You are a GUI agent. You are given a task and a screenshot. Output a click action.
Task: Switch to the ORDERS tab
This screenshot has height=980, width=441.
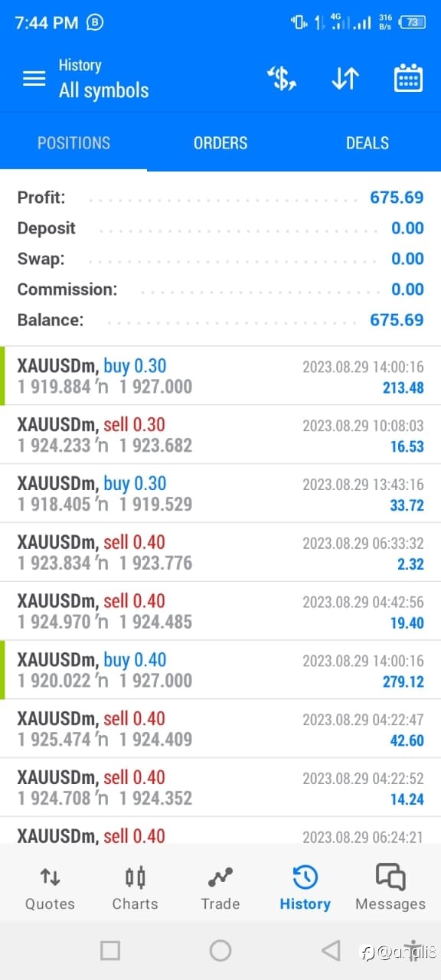(220, 143)
